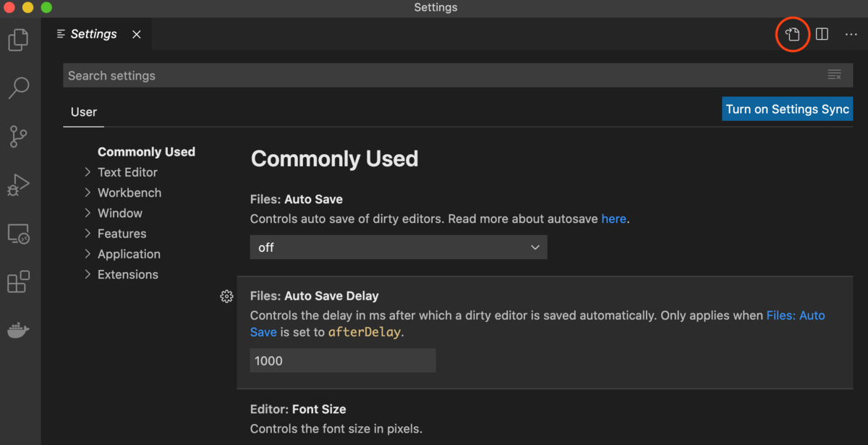Open the Docker view icon

pyautogui.click(x=18, y=331)
